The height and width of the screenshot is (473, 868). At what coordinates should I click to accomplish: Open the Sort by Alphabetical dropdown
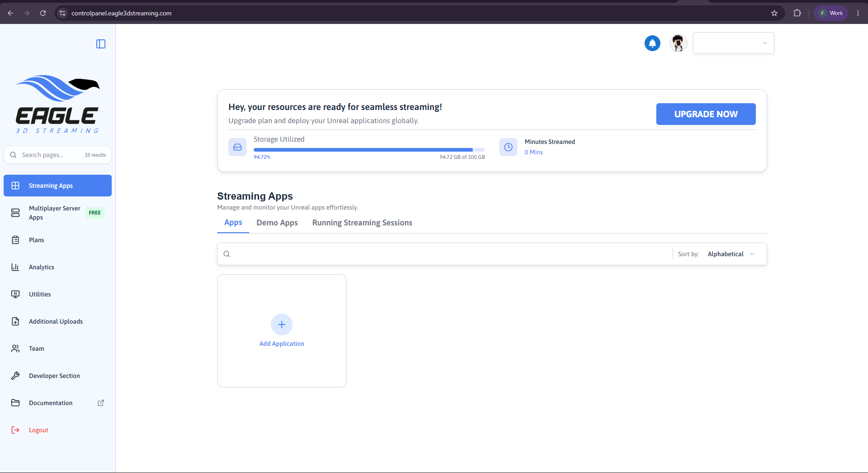(x=731, y=254)
